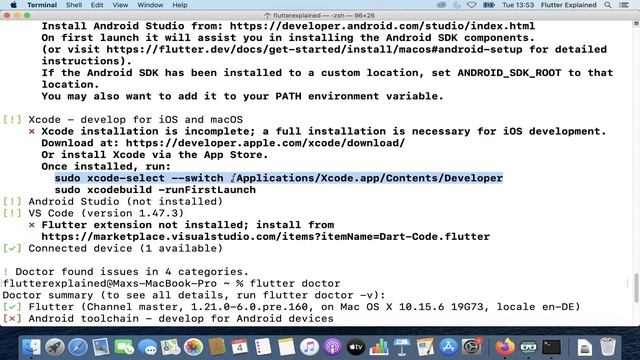Image resolution: width=640 pixels, height=360 pixels.
Task: Open the View menu
Action: [120, 5]
